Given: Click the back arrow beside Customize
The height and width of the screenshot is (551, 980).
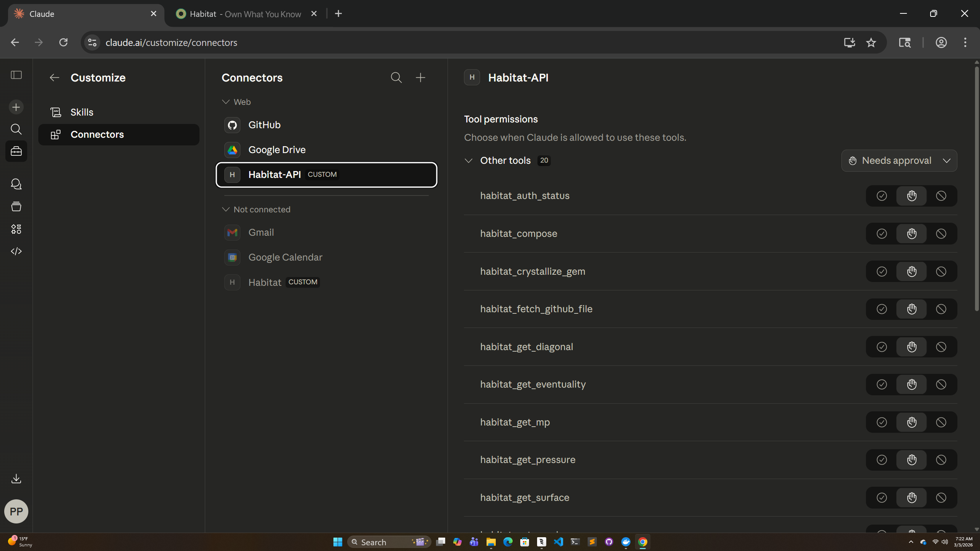Looking at the screenshot, I should click(x=54, y=78).
